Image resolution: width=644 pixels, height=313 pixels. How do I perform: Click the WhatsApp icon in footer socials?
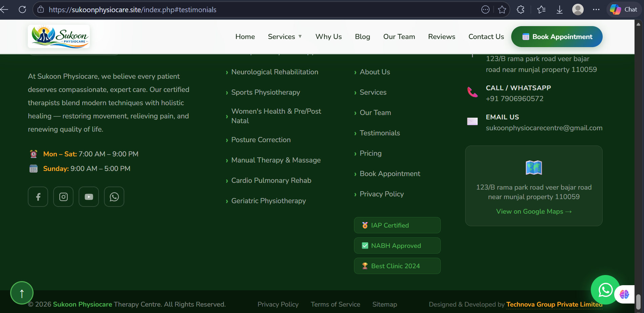[x=114, y=197]
